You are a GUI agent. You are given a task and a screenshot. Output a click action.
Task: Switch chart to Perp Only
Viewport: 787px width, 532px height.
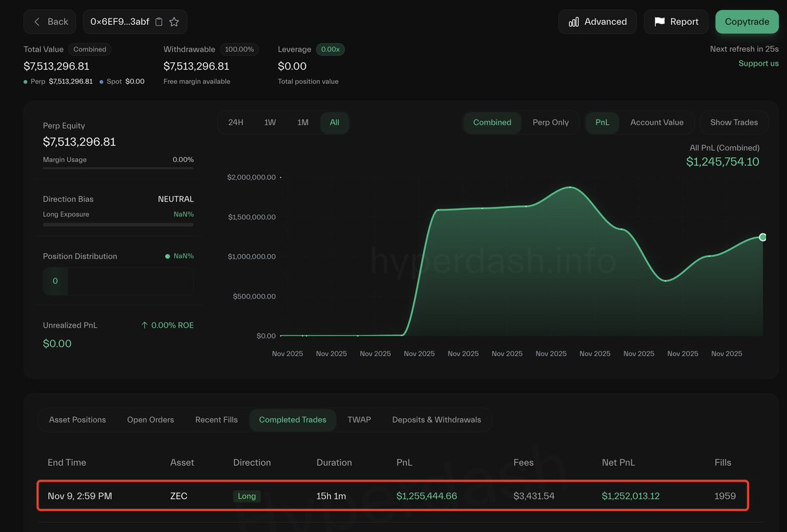[x=550, y=123]
